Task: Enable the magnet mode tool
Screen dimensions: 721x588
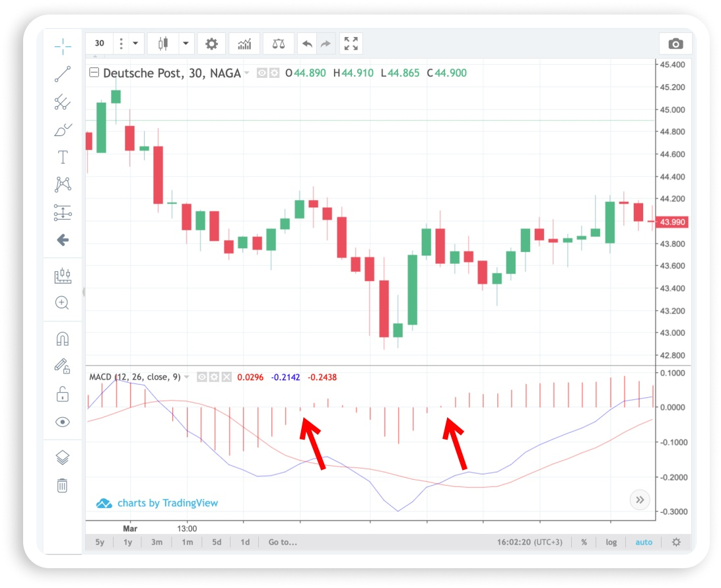Action: pyautogui.click(x=63, y=339)
